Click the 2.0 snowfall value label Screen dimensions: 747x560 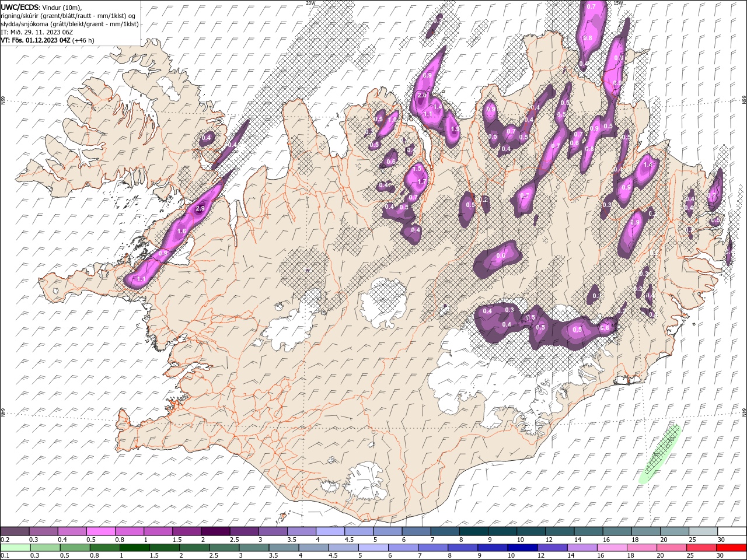point(421,95)
